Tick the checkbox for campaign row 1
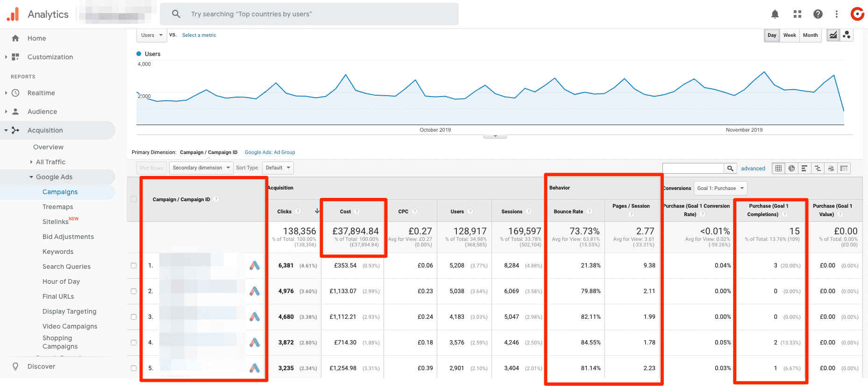The height and width of the screenshot is (386, 868). tap(134, 266)
